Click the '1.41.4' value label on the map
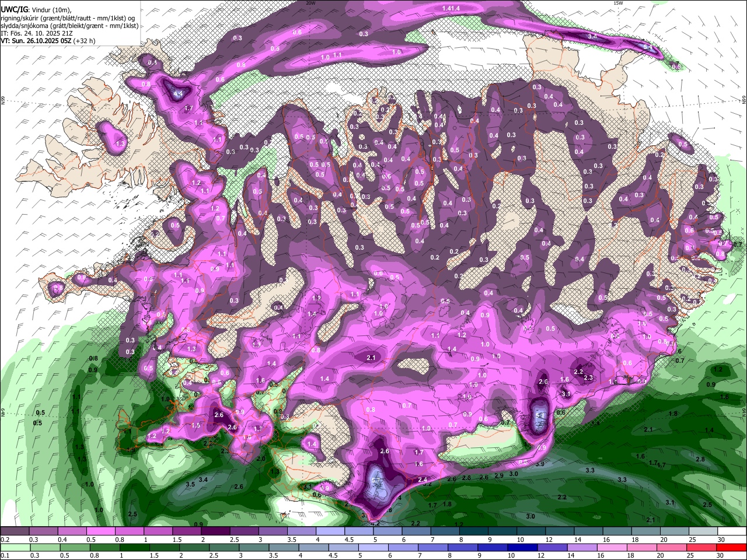 451,8
